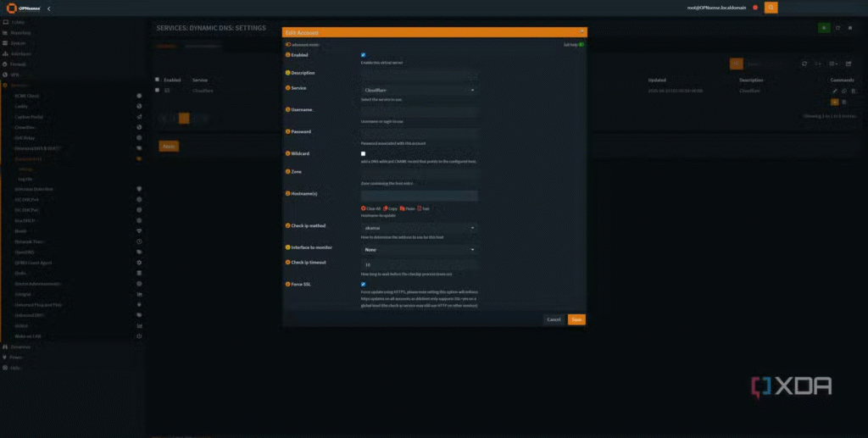Open Firewall in the left sidebar menu
Viewport: 868px width, 438px height.
tap(18, 64)
